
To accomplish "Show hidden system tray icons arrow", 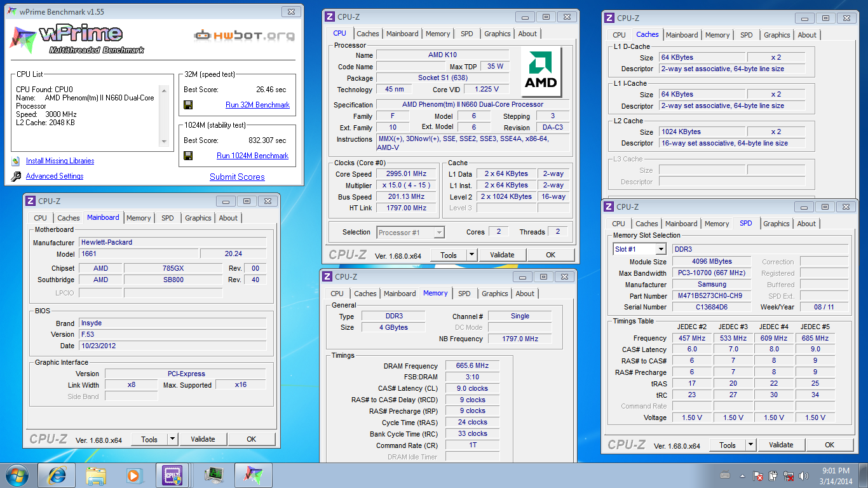I will (742, 475).
